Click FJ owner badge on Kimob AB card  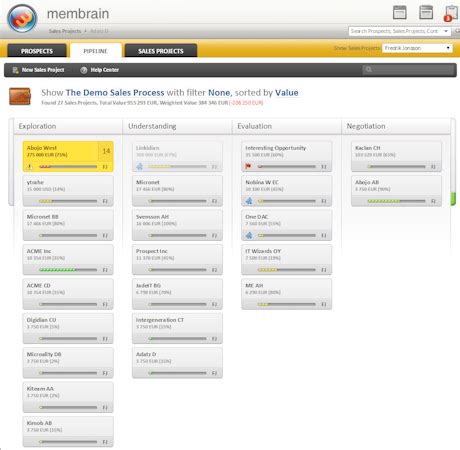coord(105,442)
